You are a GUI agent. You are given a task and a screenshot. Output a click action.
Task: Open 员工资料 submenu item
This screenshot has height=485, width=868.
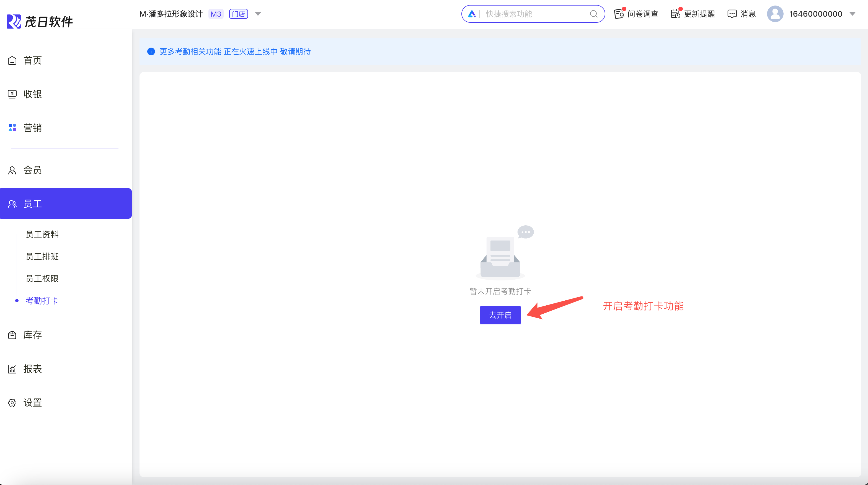(42, 234)
